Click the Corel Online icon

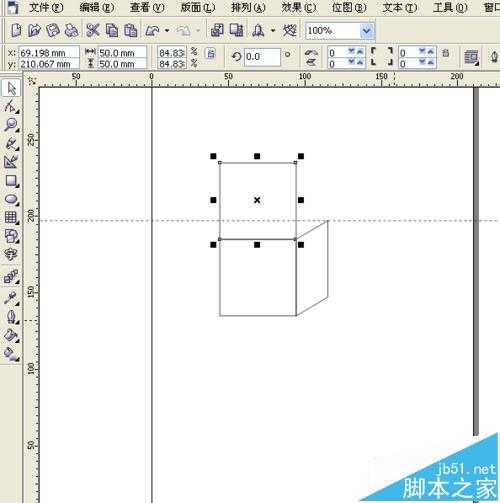289,31
